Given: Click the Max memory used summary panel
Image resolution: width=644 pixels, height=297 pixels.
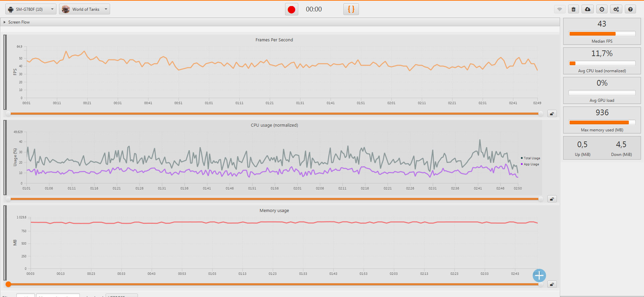Looking at the screenshot, I should (602, 120).
